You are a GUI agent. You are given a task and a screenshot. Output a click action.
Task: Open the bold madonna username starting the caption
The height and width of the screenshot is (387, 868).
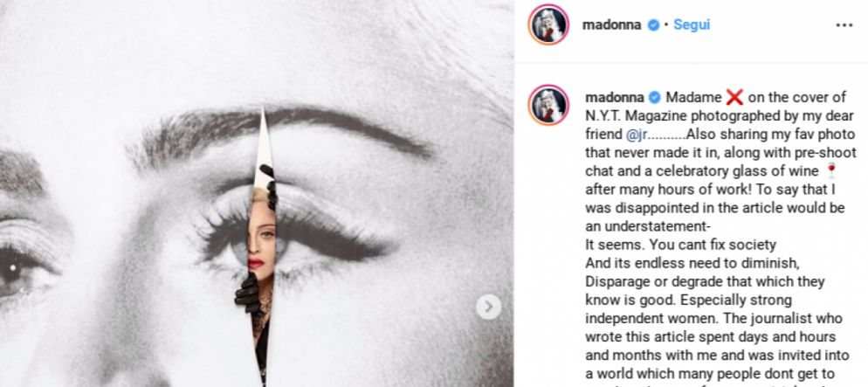[615, 98]
